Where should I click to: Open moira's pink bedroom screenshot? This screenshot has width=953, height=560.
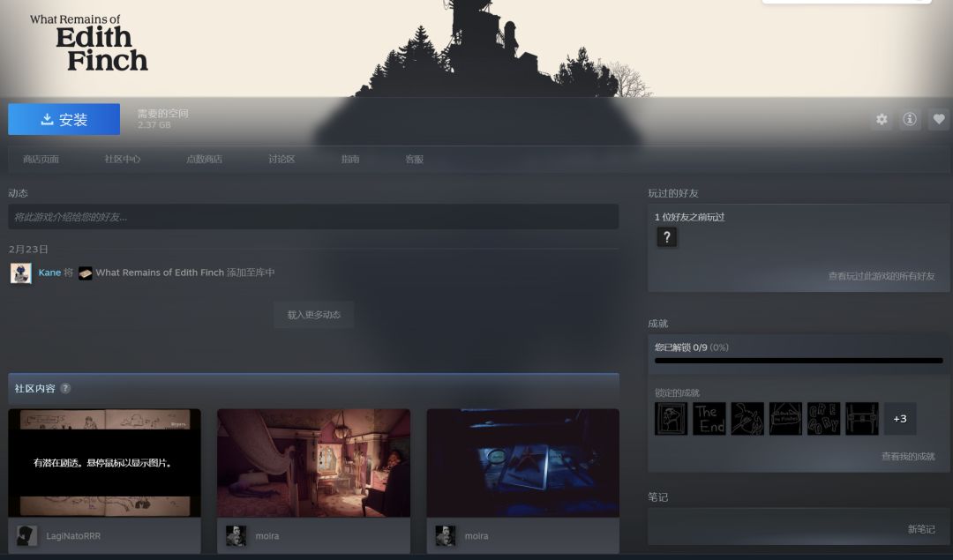[x=313, y=463]
